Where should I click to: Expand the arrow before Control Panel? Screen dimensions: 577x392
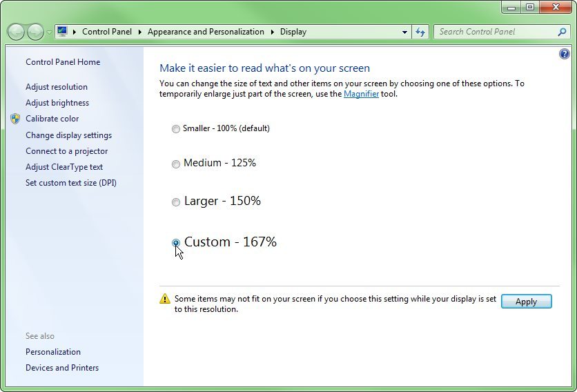coord(75,32)
